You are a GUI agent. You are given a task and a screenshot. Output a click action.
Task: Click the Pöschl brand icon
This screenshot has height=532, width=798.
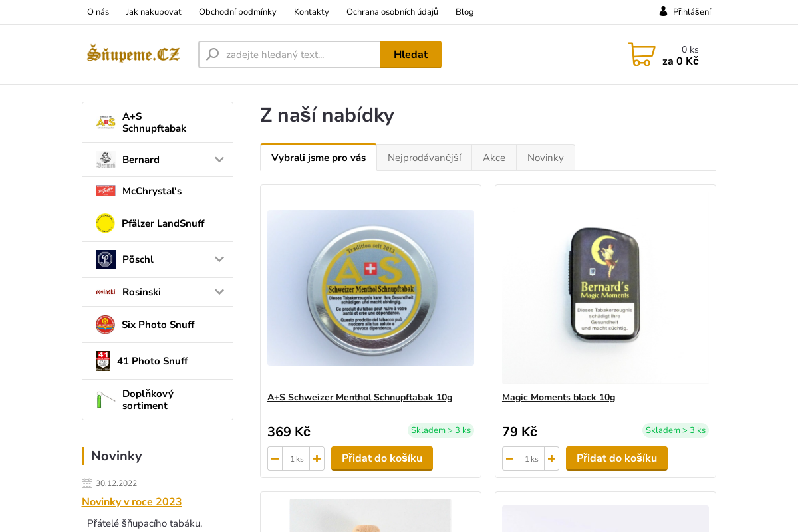105,259
